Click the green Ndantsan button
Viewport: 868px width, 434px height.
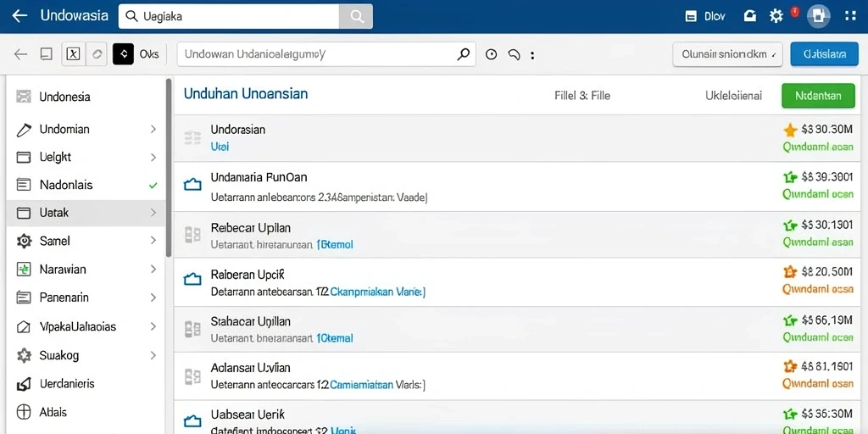point(818,96)
